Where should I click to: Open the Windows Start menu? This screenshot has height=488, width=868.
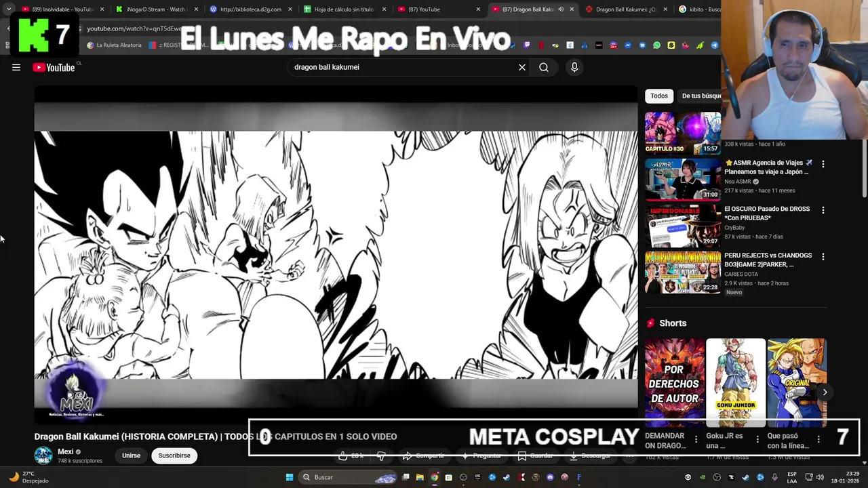click(290, 477)
